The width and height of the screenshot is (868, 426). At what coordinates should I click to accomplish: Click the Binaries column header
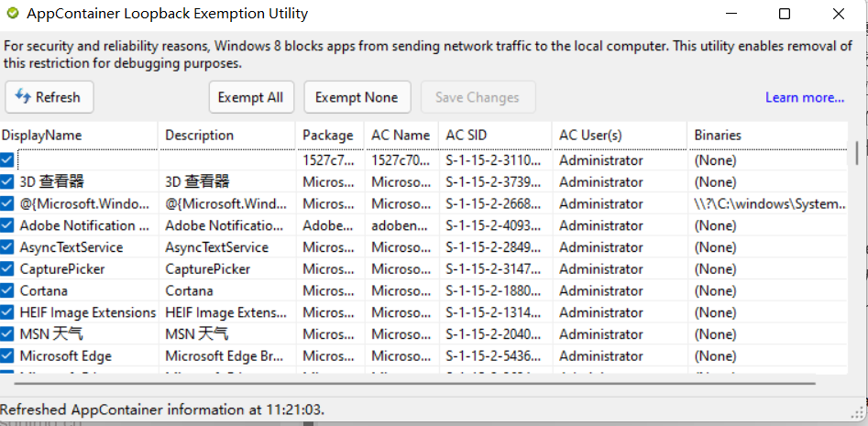coord(765,135)
